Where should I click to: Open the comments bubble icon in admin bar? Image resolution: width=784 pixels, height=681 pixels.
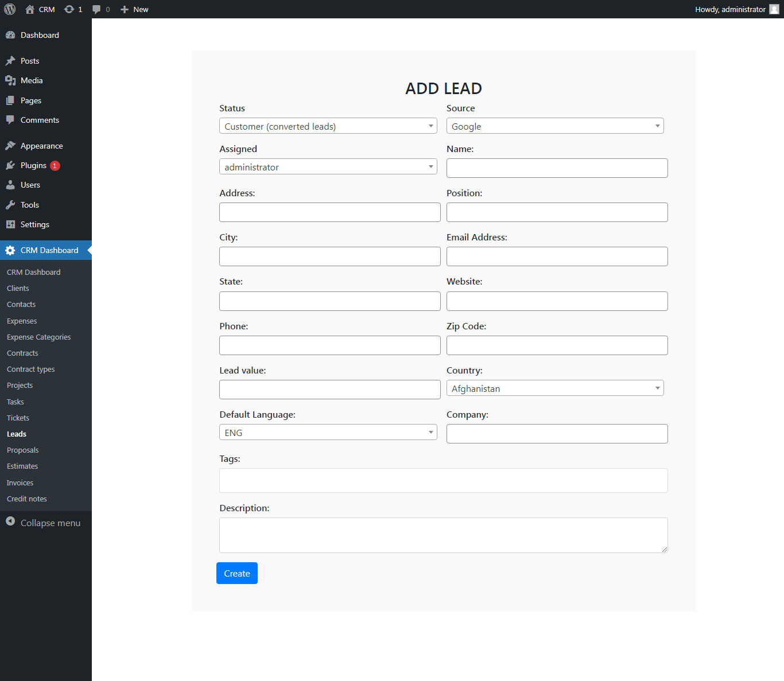coord(96,9)
